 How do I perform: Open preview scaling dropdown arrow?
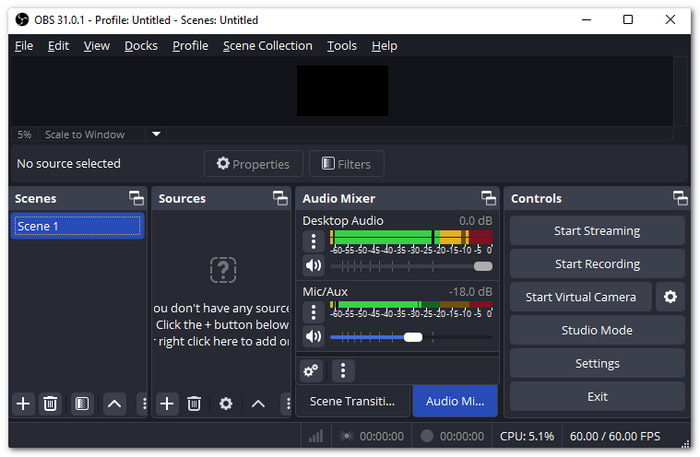[156, 134]
